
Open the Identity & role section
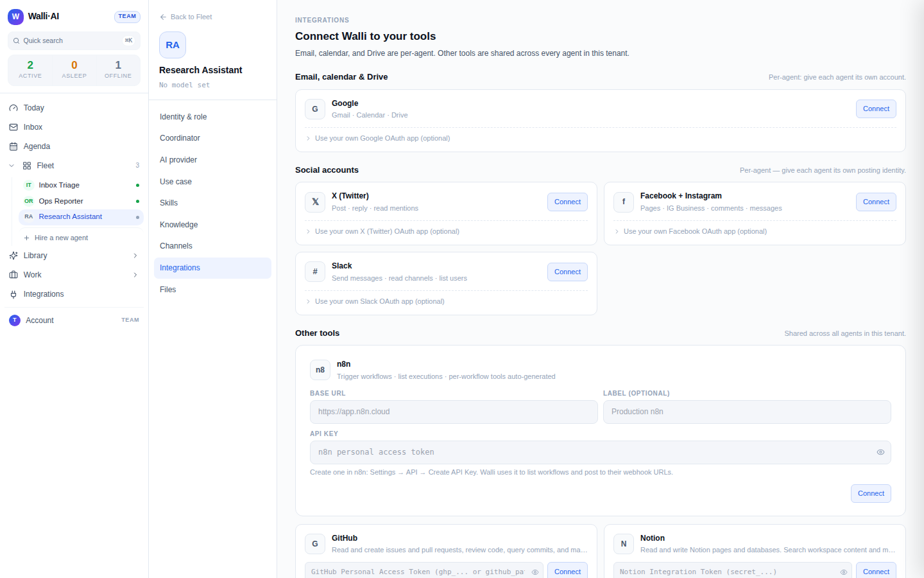[x=212, y=117]
